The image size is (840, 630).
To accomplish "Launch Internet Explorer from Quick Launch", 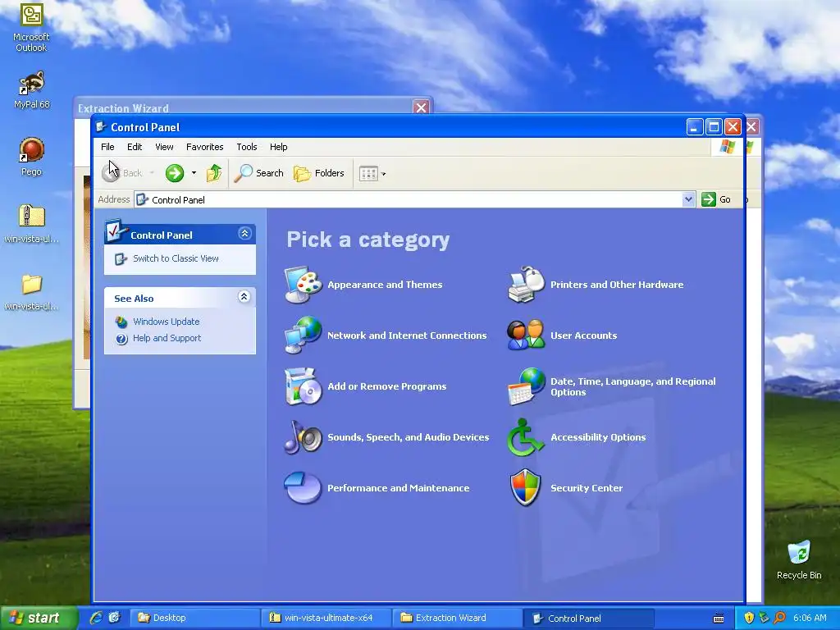I will pos(96,618).
